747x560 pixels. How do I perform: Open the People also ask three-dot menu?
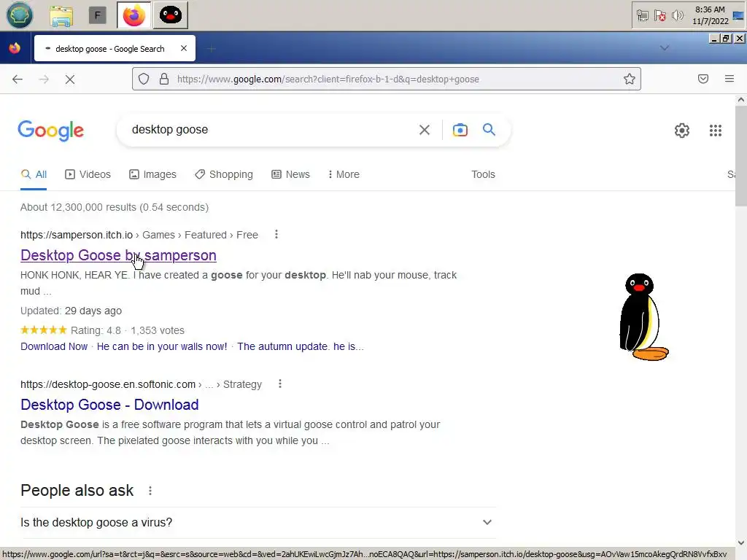pyautogui.click(x=150, y=491)
